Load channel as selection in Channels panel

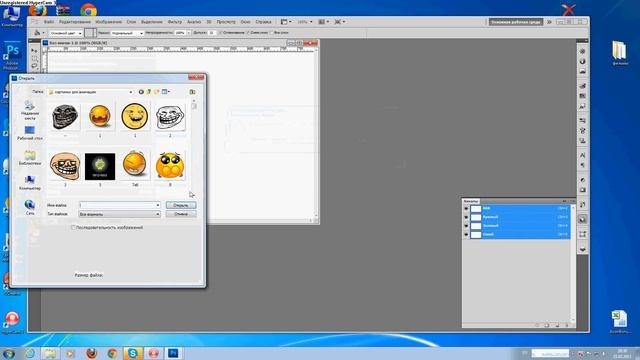pos(537,325)
